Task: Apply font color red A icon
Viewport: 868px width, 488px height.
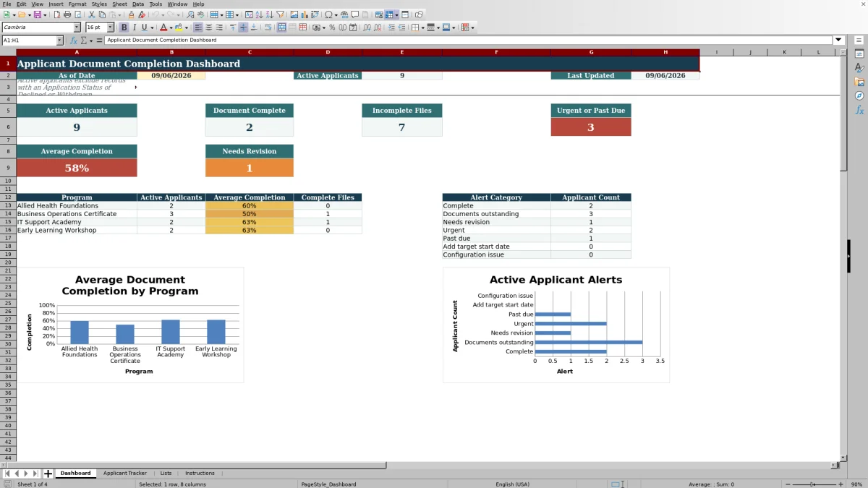Action: tap(162, 27)
